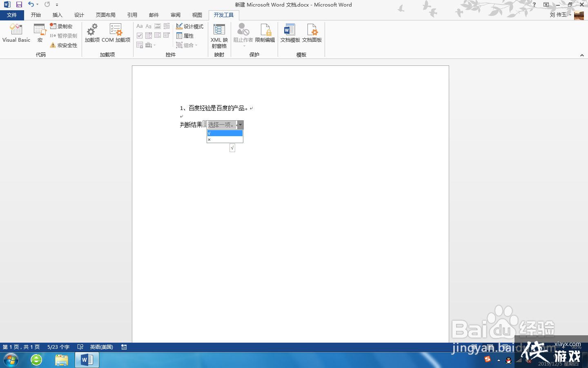Open the Visual Basic editor
Viewport: 588px width, 368px height.
point(16,33)
